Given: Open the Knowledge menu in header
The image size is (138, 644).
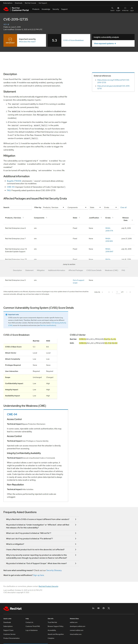Looking at the screenshot, I should tap(46, 9).
